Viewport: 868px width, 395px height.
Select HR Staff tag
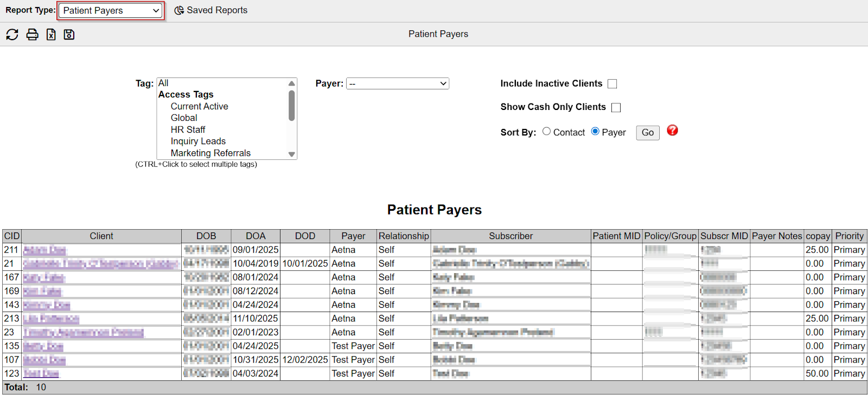coord(188,130)
